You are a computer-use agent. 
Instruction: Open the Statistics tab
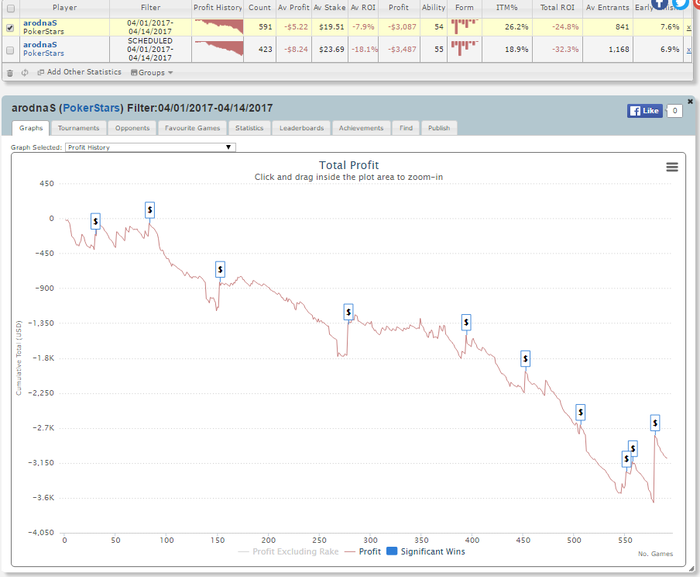click(249, 128)
